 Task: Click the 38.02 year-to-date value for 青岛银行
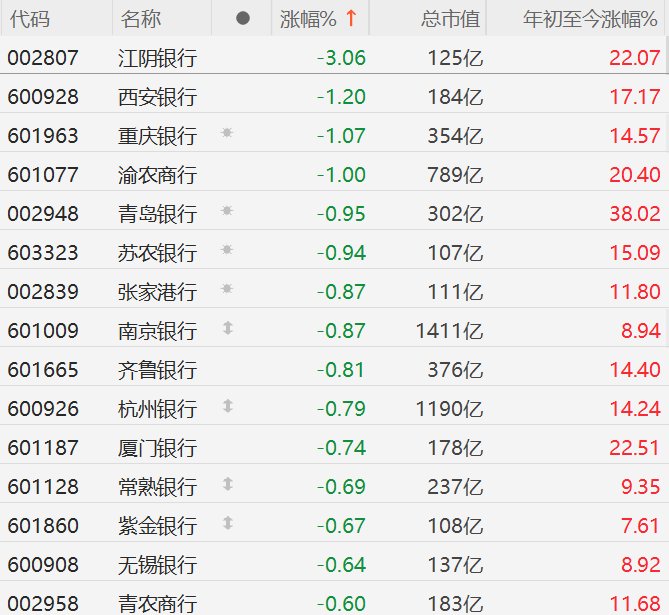[635, 214]
